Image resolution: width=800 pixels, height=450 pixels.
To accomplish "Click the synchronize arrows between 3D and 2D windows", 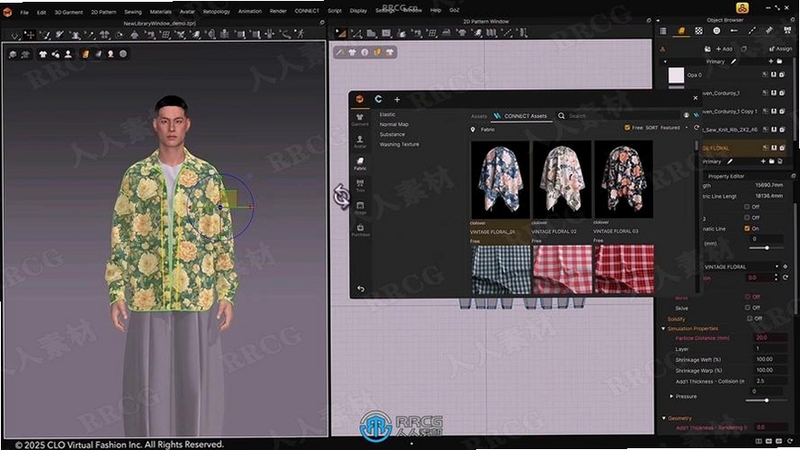I will [341, 196].
